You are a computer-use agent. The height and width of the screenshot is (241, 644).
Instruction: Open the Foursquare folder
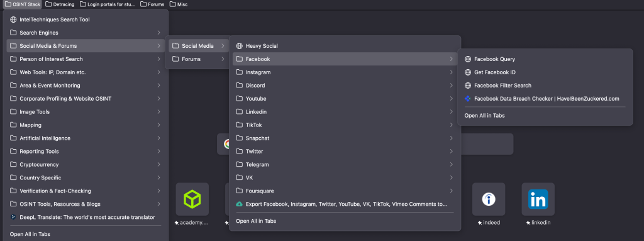click(x=345, y=191)
